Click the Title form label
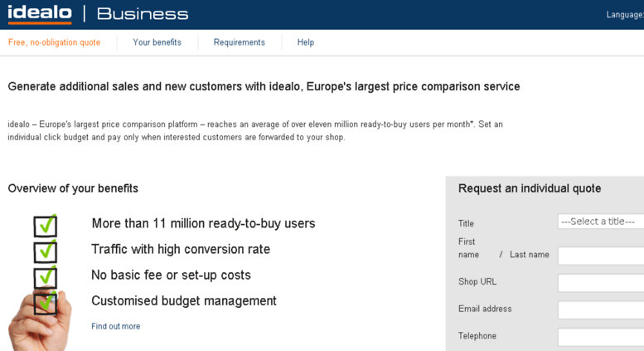 pyautogui.click(x=466, y=223)
